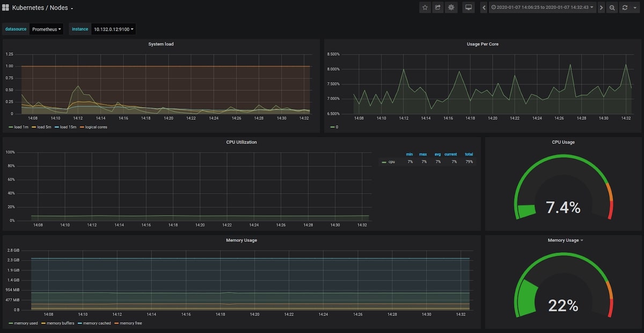Click the dashboard grid icon beside the title
This screenshot has width=644, height=333.
[6, 8]
